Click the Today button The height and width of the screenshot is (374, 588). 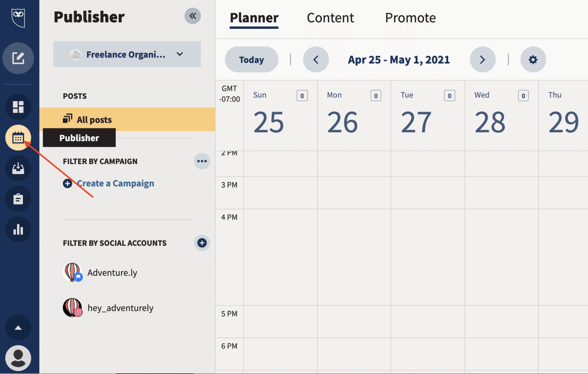[252, 59]
